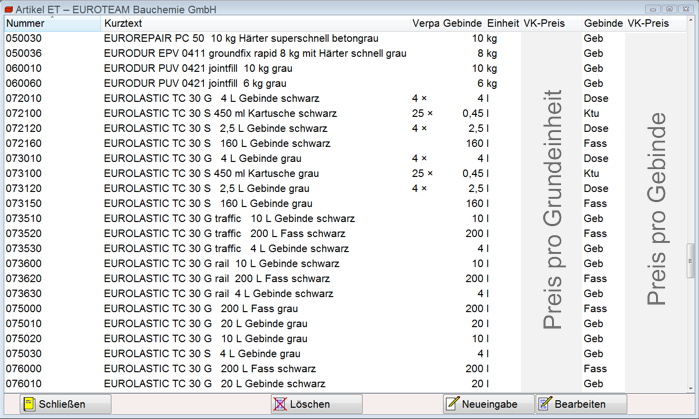Select EUROLASTIC TC 30 S 160 L Gebinde schwarz

(x=217, y=144)
